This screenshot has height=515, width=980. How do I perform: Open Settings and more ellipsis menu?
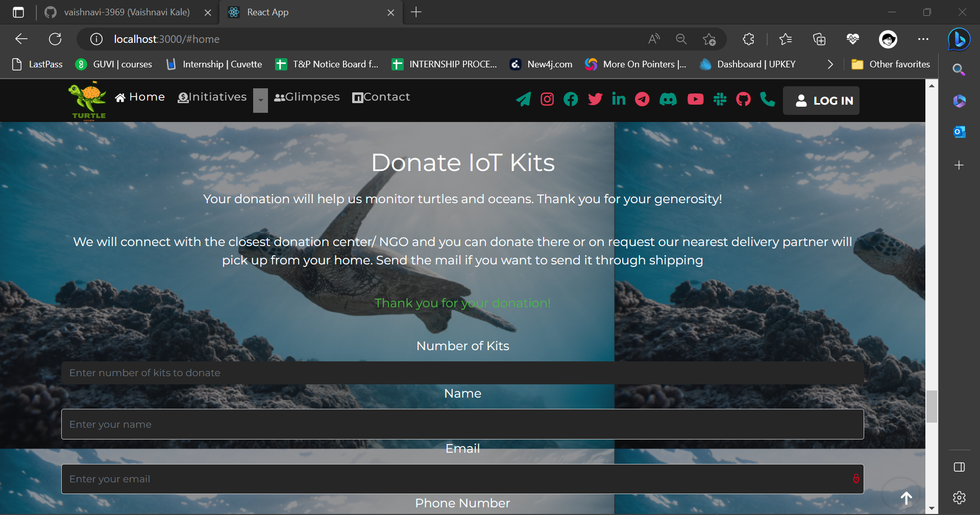tap(923, 39)
